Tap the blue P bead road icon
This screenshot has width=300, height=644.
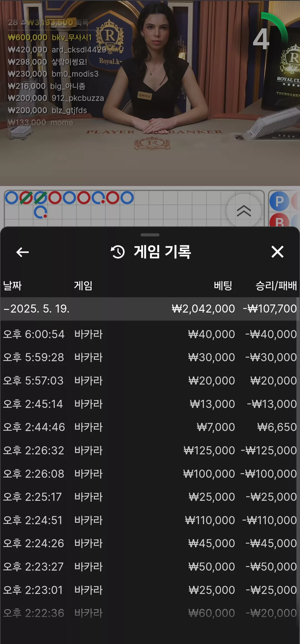(x=279, y=201)
